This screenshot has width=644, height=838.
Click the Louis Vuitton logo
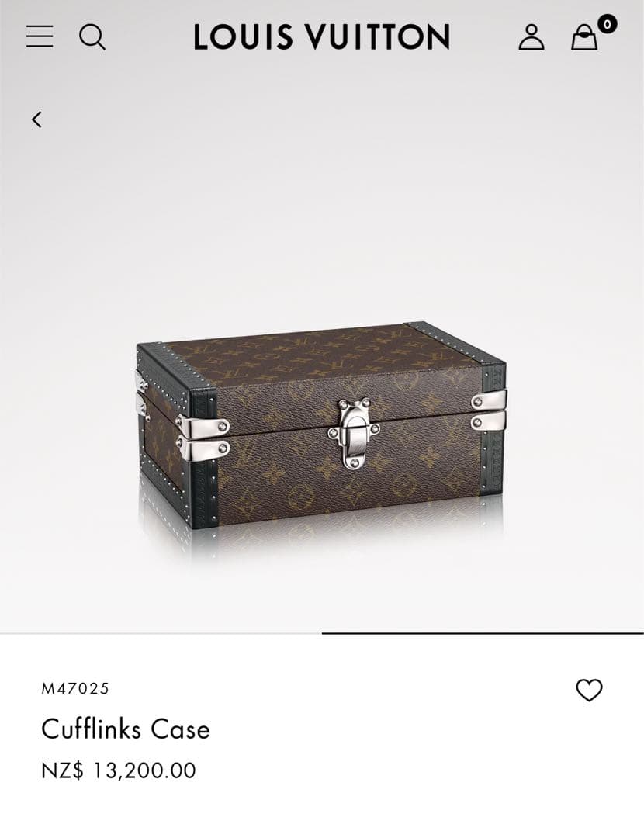[x=322, y=37]
